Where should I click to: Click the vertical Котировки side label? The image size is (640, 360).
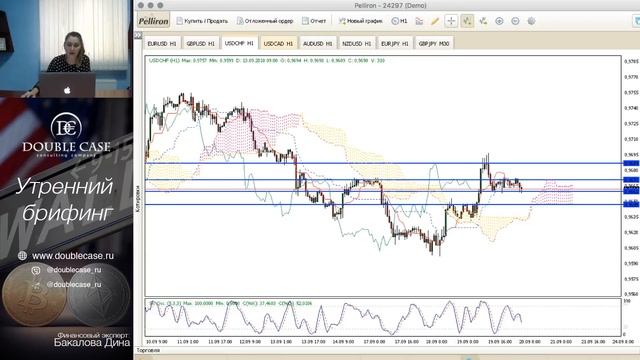click(x=138, y=198)
